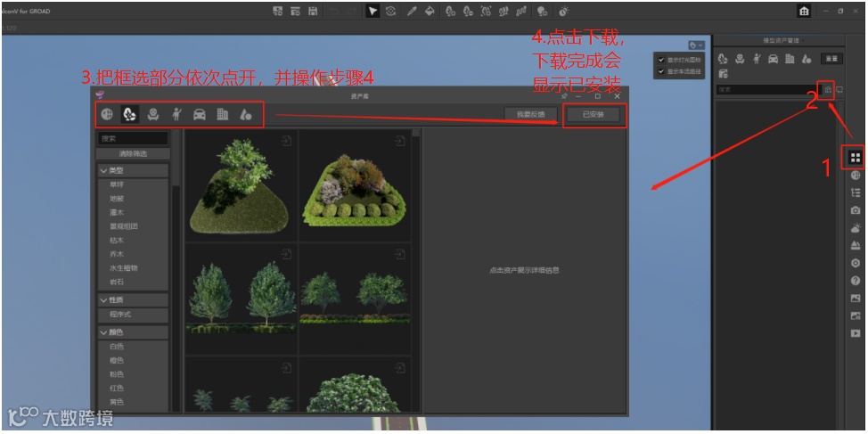Select the tree area placement tool with dashed frame

click(486, 11)
